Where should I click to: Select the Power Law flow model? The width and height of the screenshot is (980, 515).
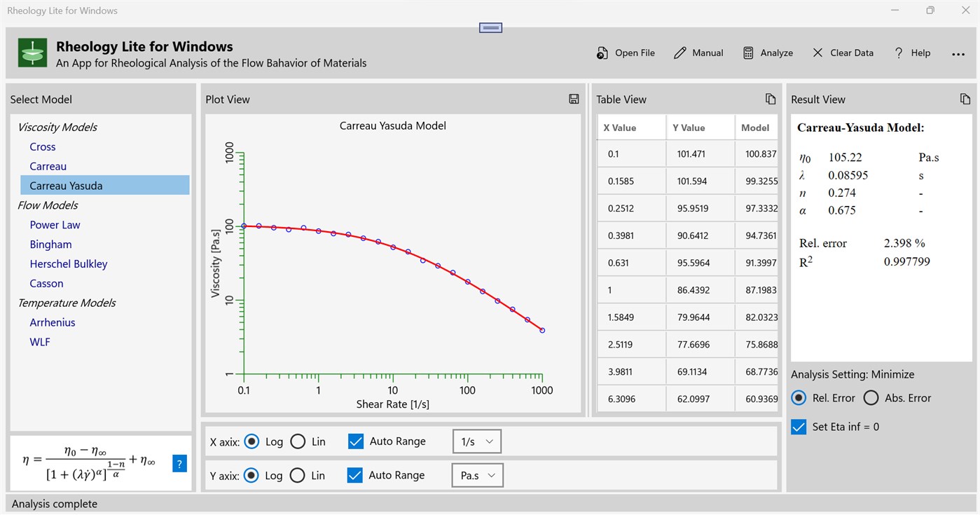click(x=55, y=224)
